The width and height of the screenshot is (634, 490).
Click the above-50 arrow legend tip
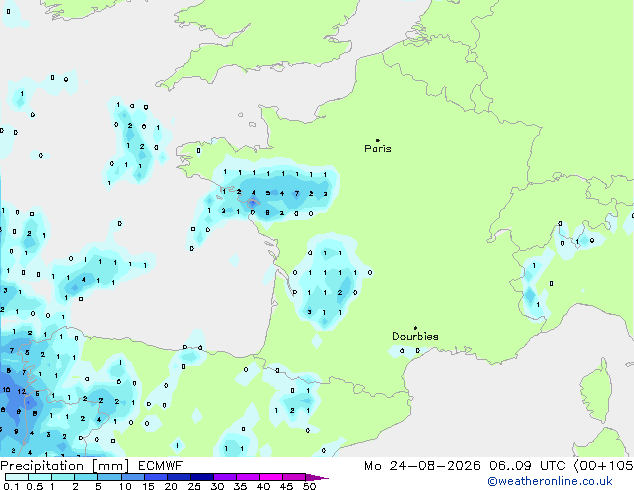pyautogui.click(x=317, y=477)
